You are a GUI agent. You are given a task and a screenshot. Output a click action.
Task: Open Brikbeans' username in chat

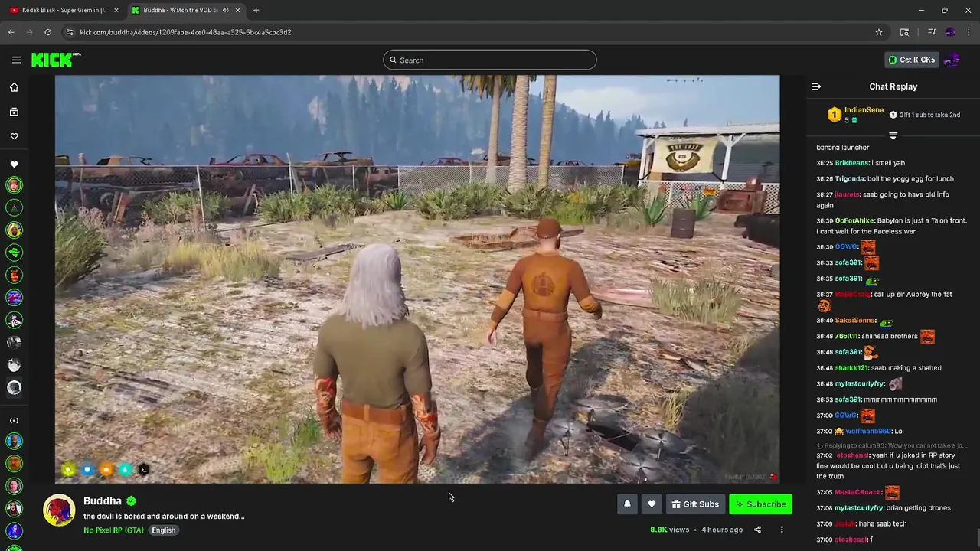pos(851,163)
